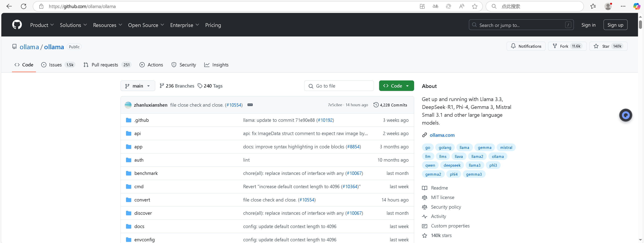This screenshot has width=644, height=243.
Task: Open pull request #10192 link
Action: (x=325, y=120)
